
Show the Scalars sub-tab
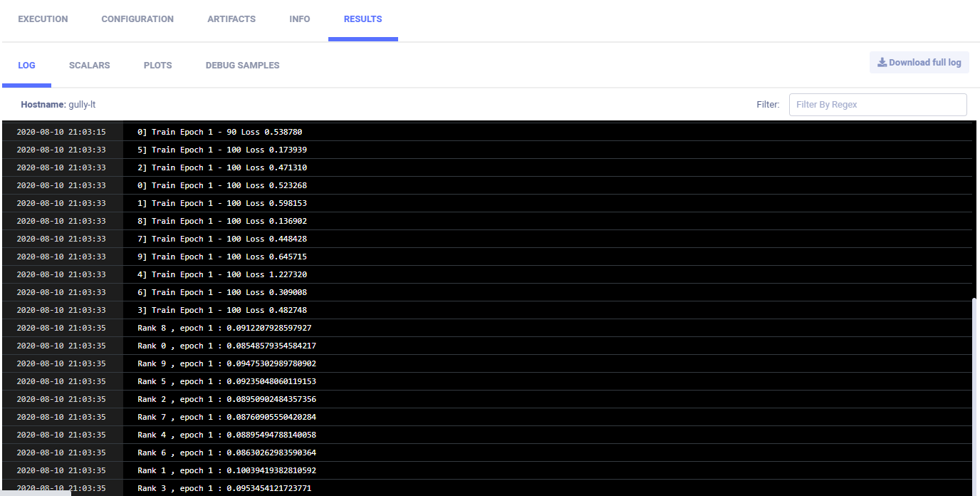tap(89, 65)
